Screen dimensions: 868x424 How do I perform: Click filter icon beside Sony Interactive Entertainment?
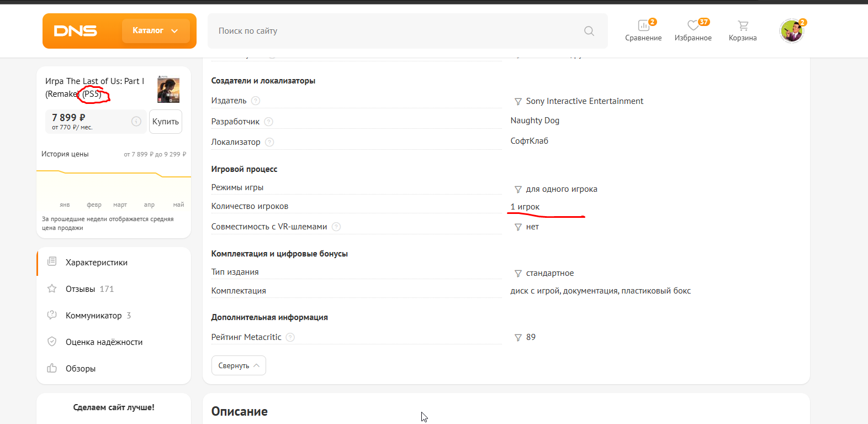coord(518,102)
